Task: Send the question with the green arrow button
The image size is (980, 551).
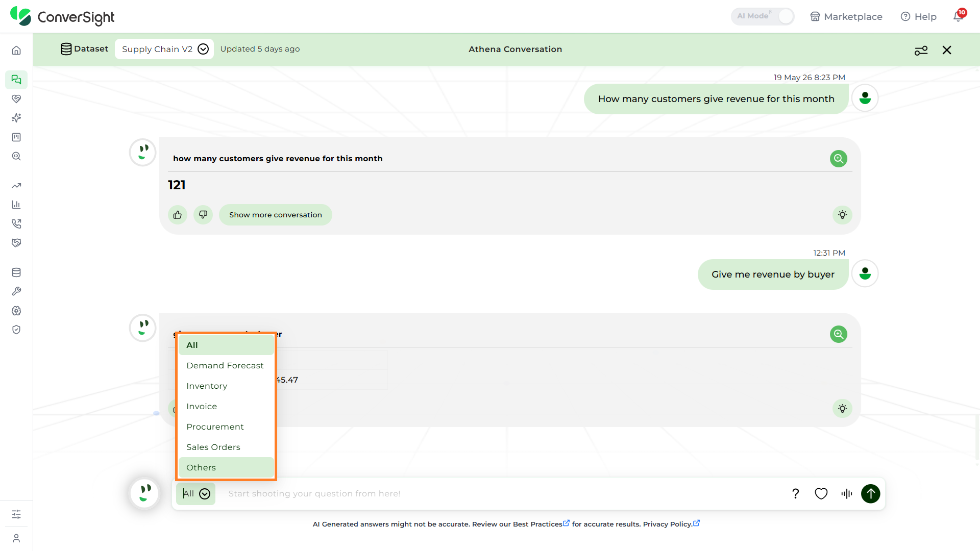Action: [871, 493]
